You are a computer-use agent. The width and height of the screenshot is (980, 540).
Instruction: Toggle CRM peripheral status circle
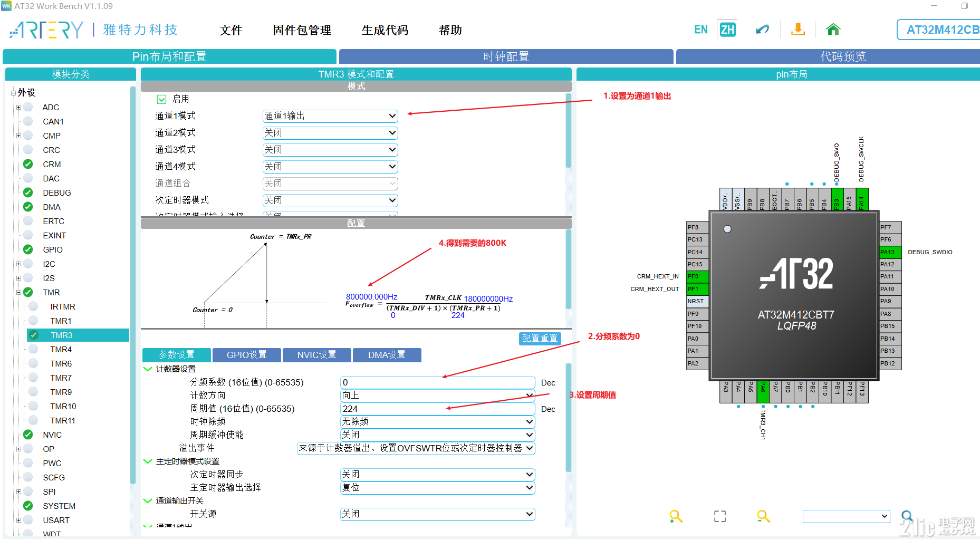click(28, 164)
